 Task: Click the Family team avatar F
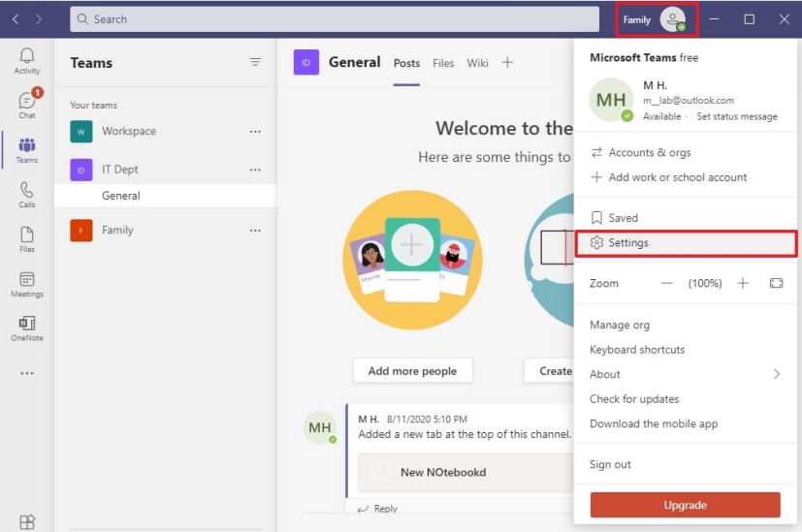pos(81,231)
